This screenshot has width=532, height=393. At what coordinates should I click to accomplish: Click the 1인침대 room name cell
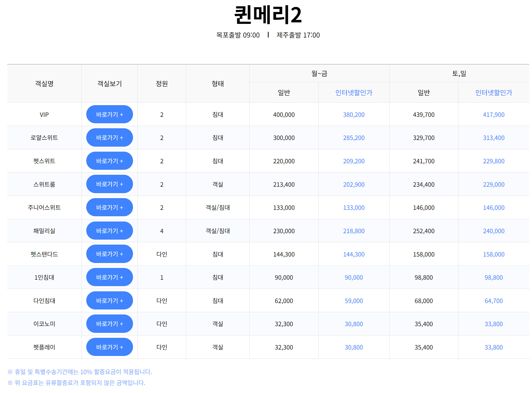(44, 277)
